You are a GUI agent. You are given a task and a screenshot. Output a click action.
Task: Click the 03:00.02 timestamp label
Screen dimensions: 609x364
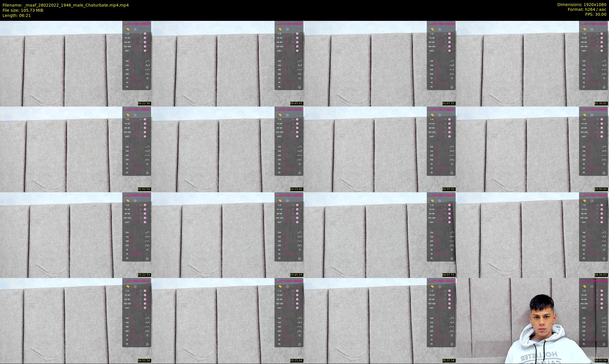point(601,189)
